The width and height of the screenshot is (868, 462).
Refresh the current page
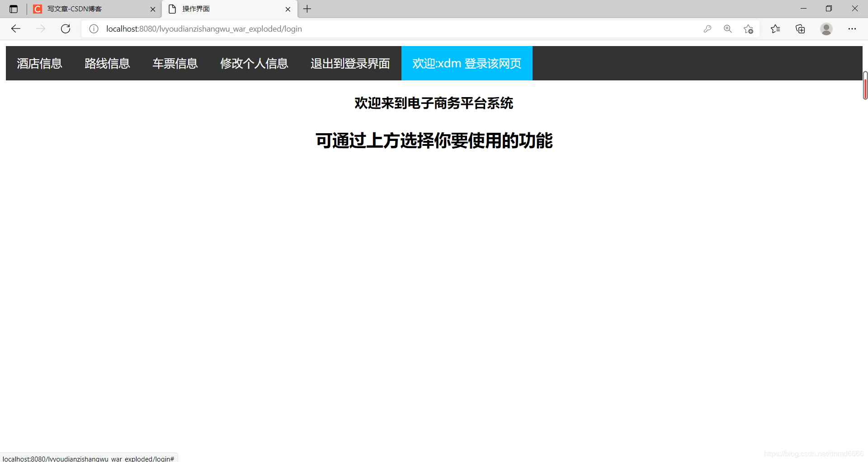tap(65, 28)
